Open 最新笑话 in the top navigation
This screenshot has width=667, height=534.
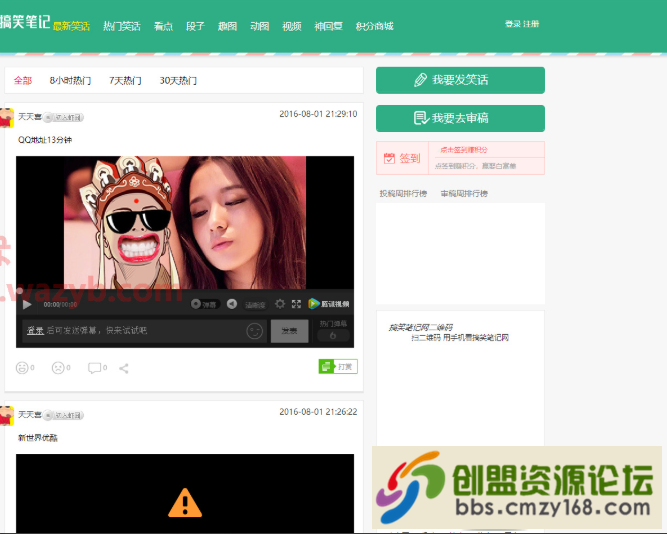[71, 26]
